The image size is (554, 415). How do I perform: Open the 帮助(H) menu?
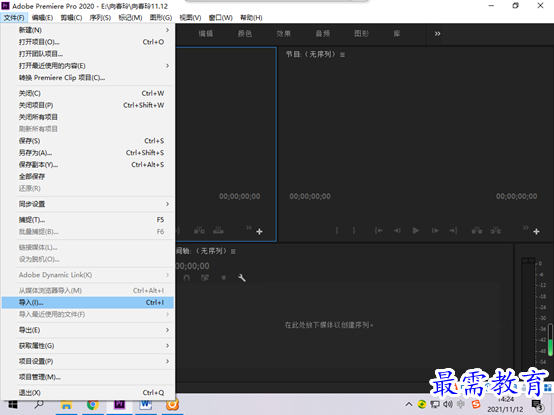(x=251, y=18)
